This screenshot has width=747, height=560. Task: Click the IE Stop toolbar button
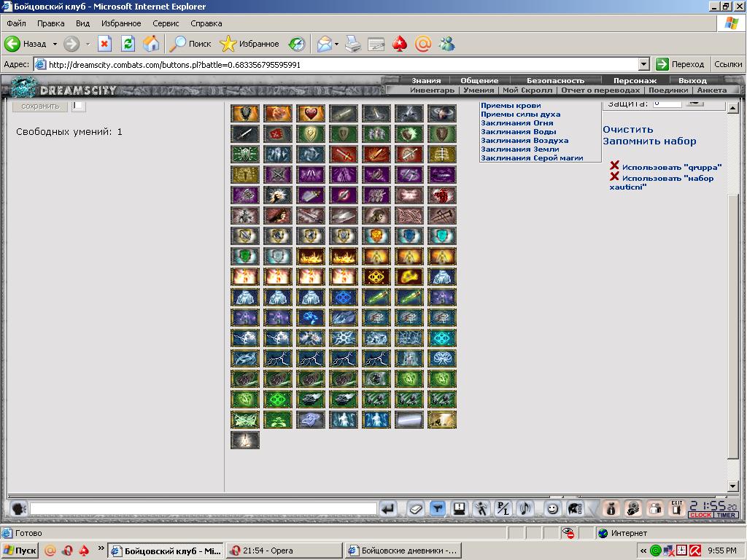pos(105,44)
